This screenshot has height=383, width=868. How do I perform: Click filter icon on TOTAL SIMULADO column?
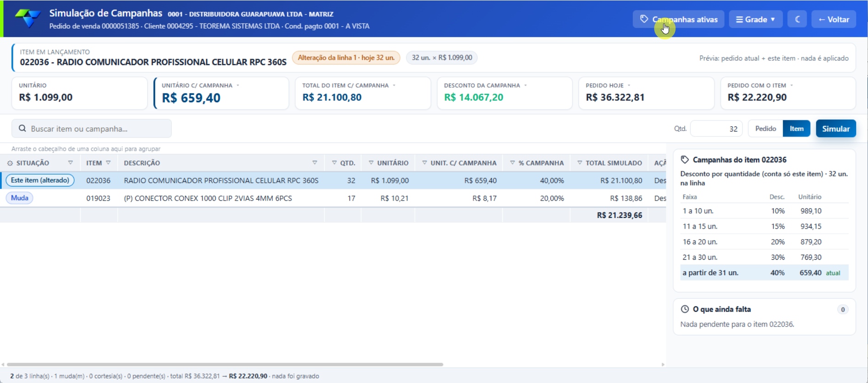(580, 163)
